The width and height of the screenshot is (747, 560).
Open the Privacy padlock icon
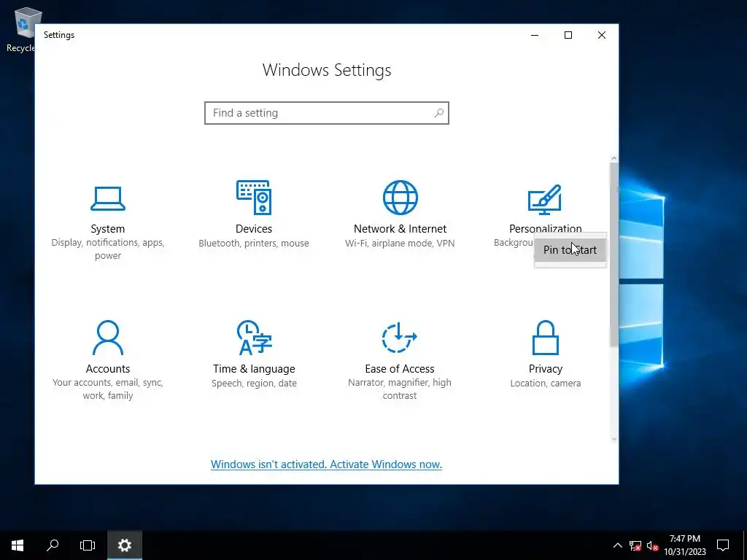545,338
